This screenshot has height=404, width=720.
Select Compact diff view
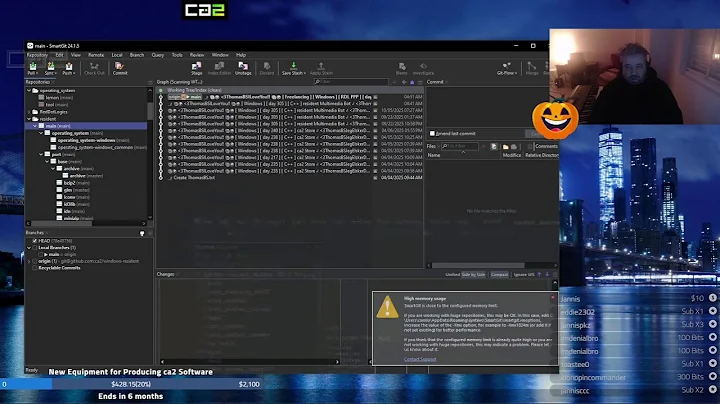coord(499,275)
